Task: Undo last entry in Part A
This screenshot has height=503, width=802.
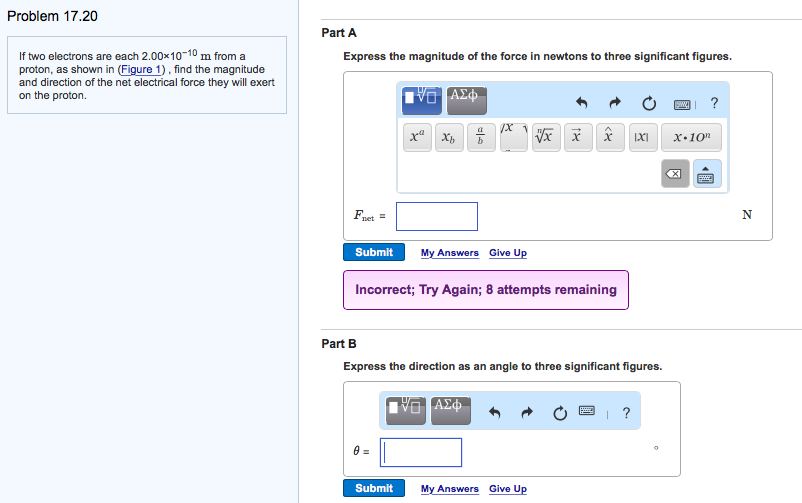Action: coord(580,103)
